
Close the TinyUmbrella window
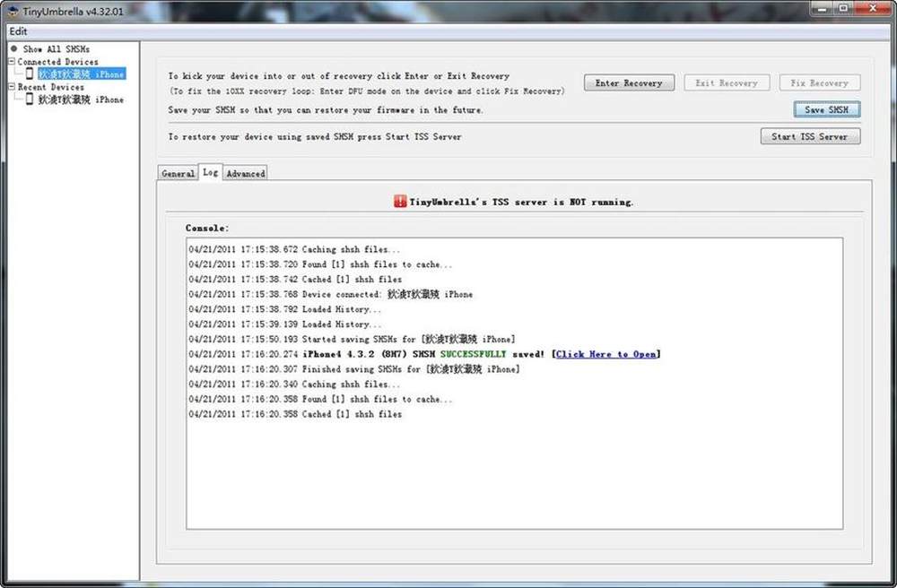click(x=874, y=8)
